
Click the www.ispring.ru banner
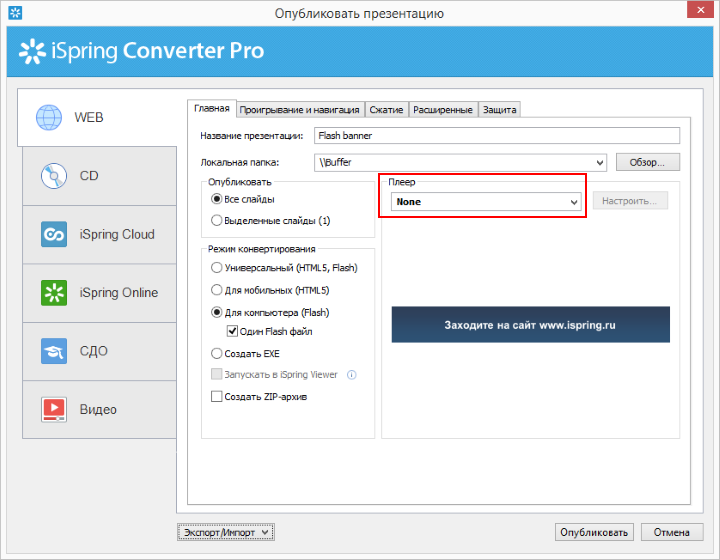[x=530, y=325]
